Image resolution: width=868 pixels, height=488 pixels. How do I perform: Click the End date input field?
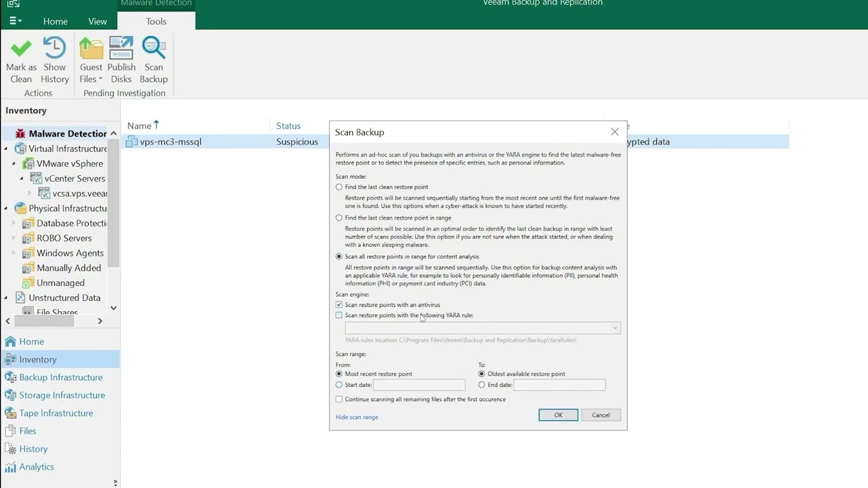pos(559,384)
